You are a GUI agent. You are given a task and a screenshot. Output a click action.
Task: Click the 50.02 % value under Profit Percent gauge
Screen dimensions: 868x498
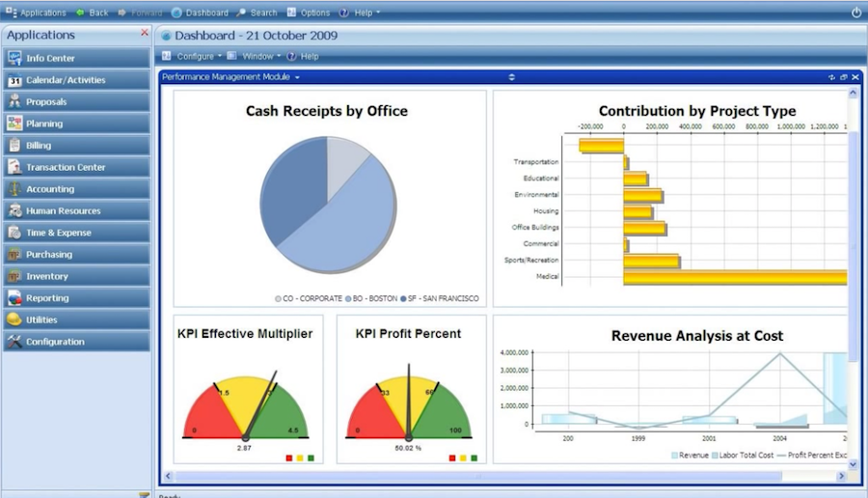pyautogui.click(x=408, y=448)
